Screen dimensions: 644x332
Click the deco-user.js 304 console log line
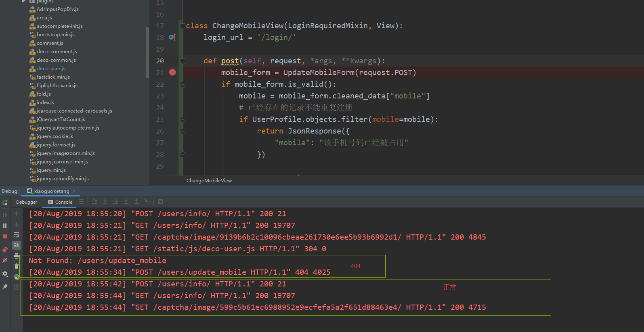[x=177, y=249]
